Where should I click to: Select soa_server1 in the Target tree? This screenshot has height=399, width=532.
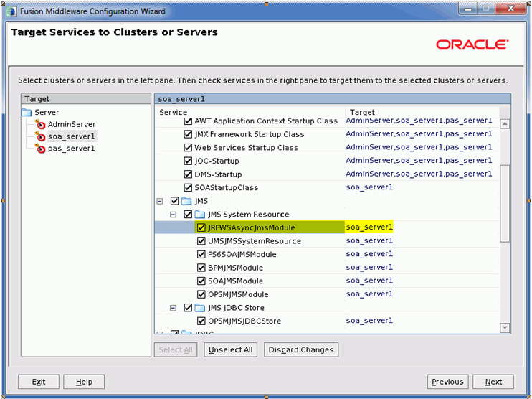[72, 136]
